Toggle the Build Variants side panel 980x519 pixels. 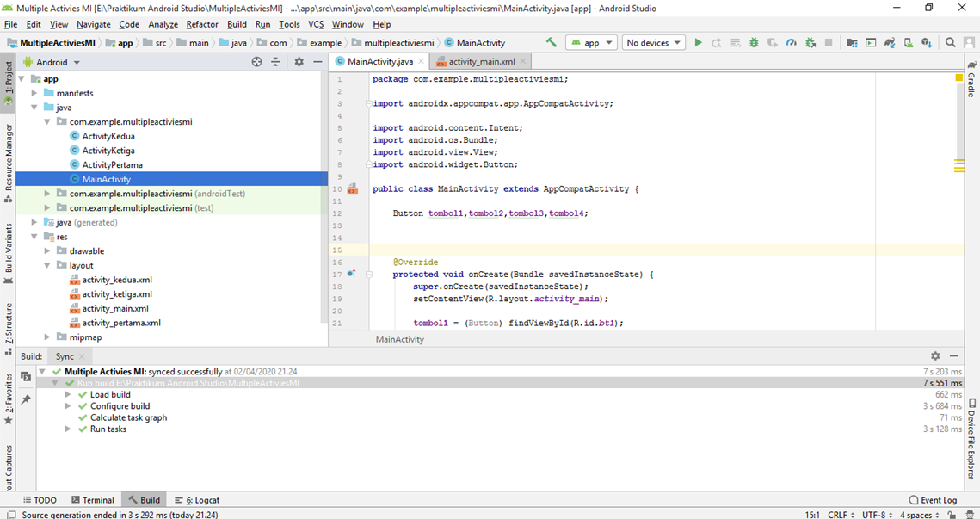tap(8, 253)
